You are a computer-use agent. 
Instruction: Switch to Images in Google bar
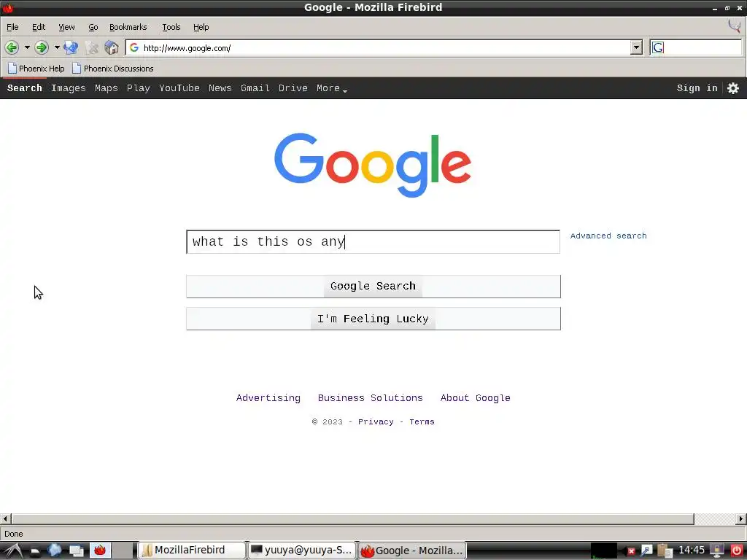click(x=68, y=88)
